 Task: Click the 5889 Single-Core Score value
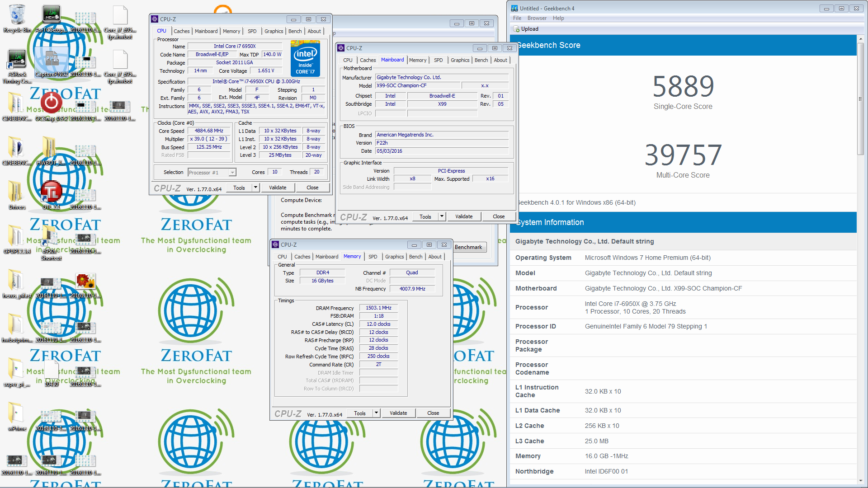click(683, 87)
